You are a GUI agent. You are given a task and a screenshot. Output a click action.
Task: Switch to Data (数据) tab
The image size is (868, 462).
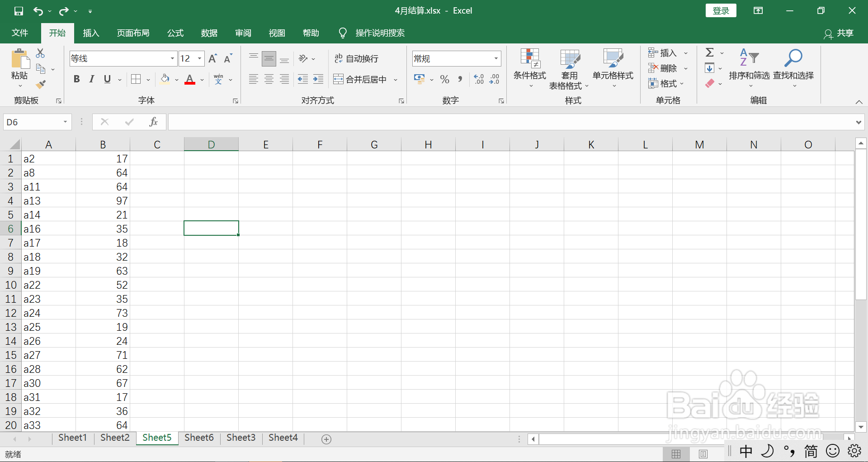pos(209,33)
